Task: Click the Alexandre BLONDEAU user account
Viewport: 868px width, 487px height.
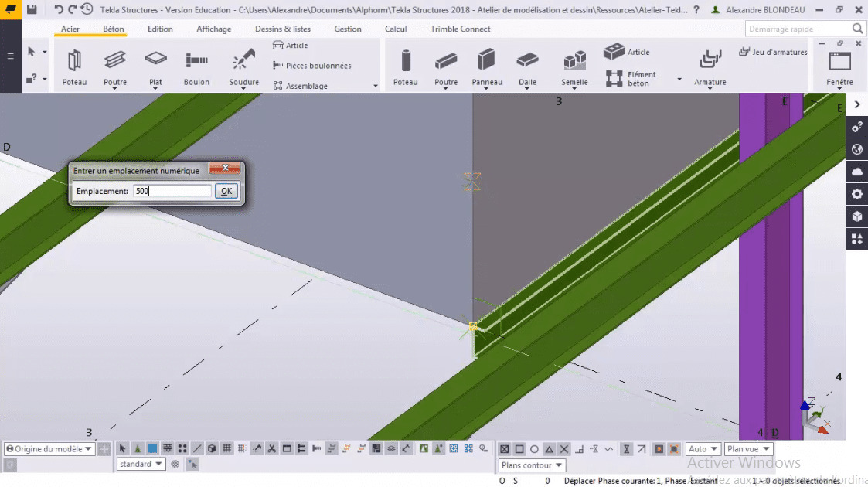Action: point(758,9)
